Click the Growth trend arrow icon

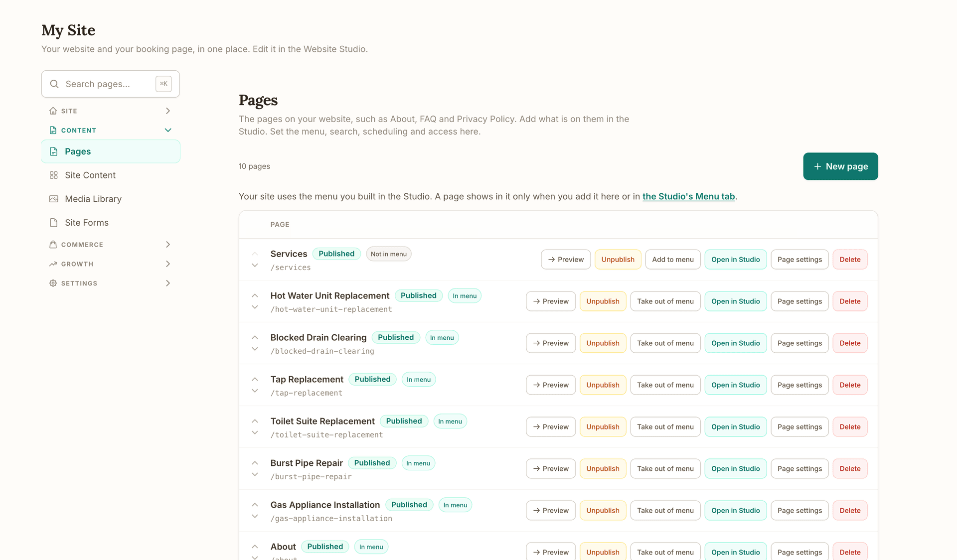[53, 264]
